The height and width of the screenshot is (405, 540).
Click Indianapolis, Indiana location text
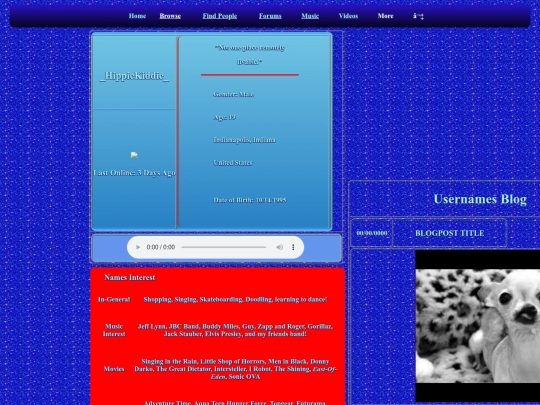coord(244,140)
